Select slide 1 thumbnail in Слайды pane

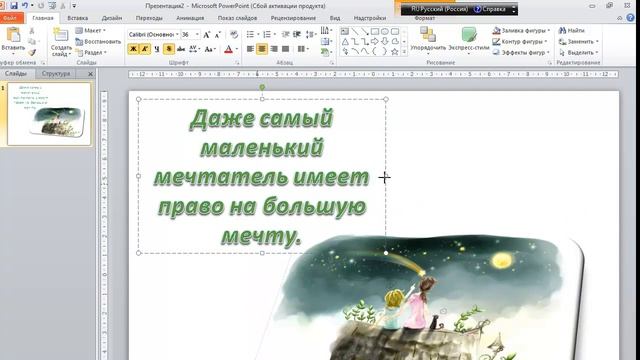tap(49, 114)
